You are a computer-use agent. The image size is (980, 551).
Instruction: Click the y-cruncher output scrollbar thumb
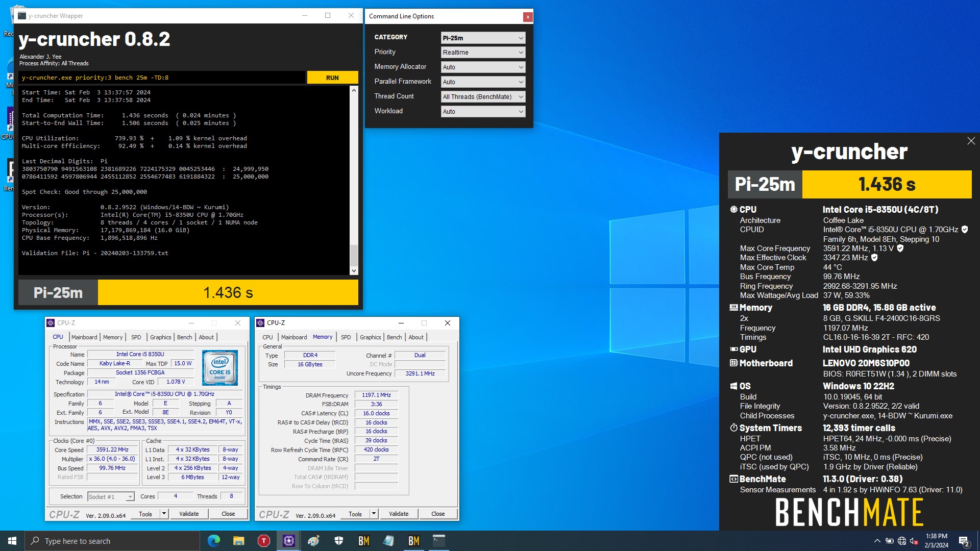click(354, 255)
